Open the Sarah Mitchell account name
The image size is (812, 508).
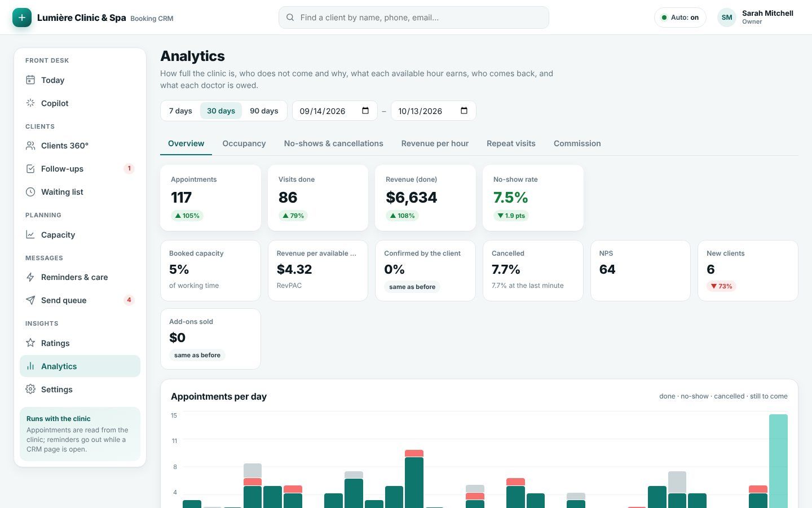pos(767,13)
